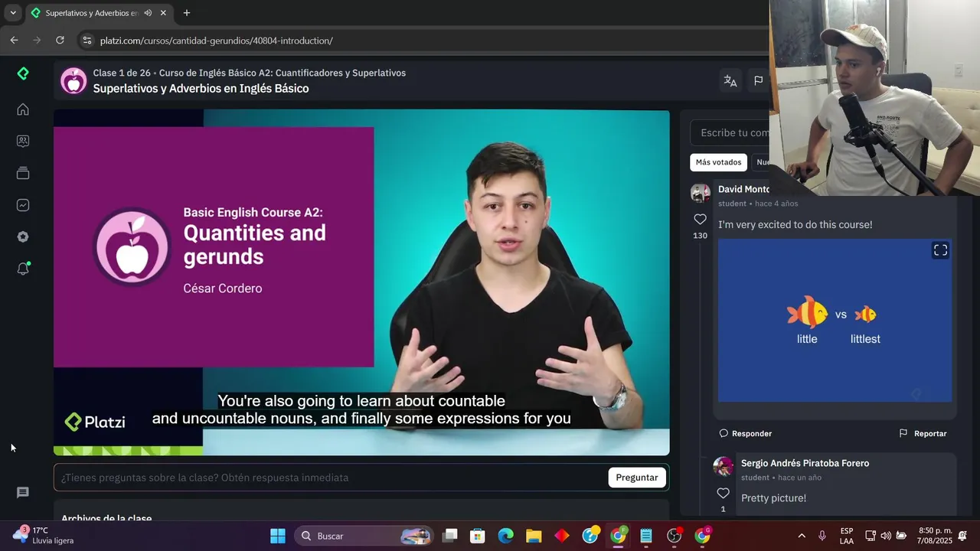Open the notifications bell in sidebar
Image resolution: width=980 pixels, height=551 pixels.
(23, 269)
